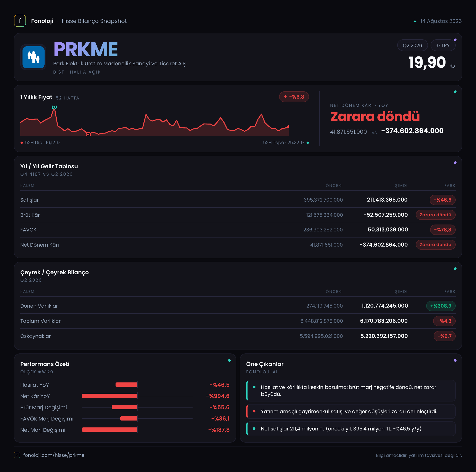This screenshot has height=472, width=476.
Task: Click the Toplam Varlıklar -%4,3 badge
Action: pos(444,321)
